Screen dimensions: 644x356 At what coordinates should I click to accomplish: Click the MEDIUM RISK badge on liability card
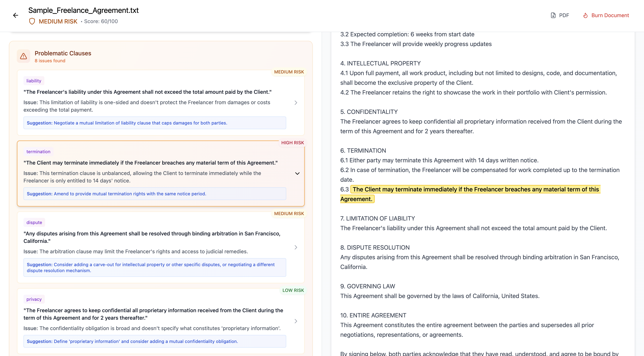tap(289, 72)
